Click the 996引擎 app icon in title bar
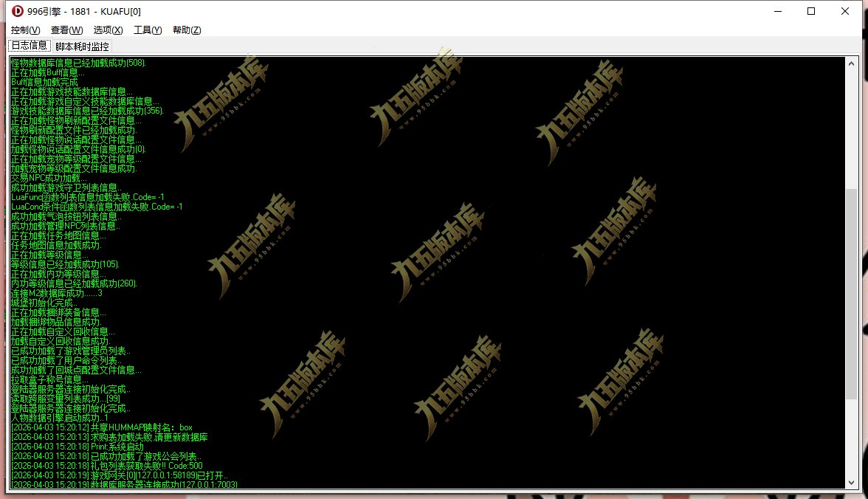The width and height of the screenshot is (868, 499). [18, 11]
